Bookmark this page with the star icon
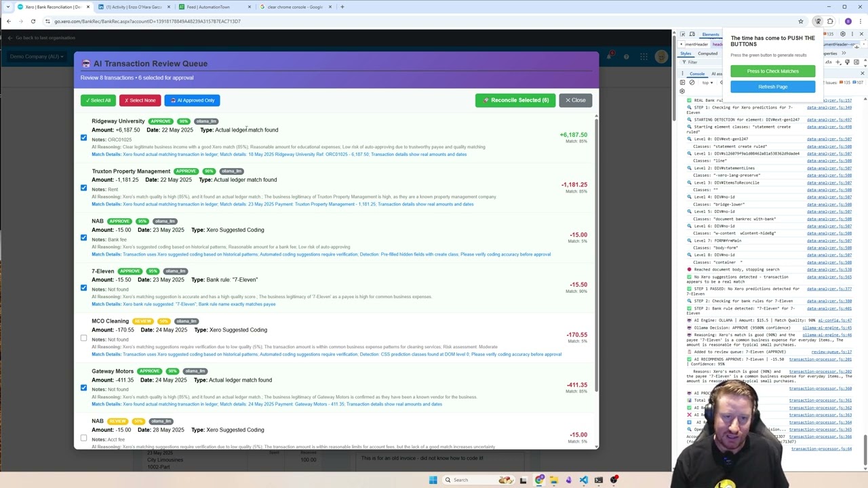The image size is (868, 488). tap(801, 21)
